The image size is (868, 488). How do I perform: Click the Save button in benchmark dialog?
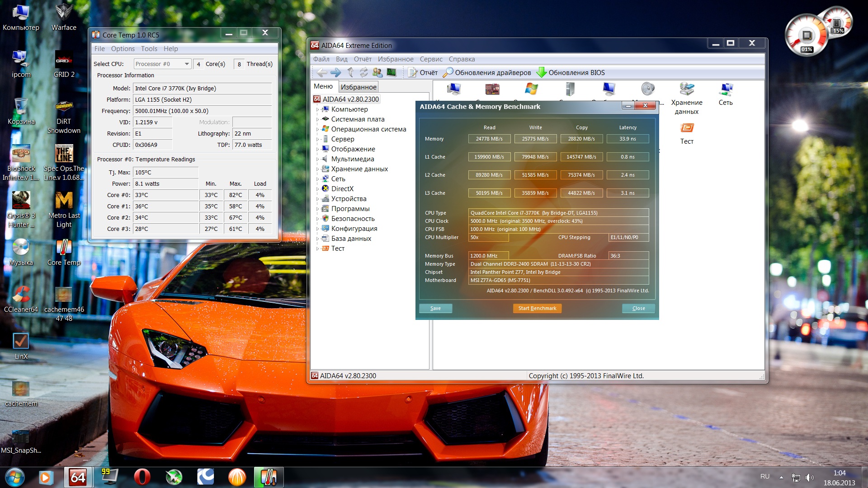(435, 308)
